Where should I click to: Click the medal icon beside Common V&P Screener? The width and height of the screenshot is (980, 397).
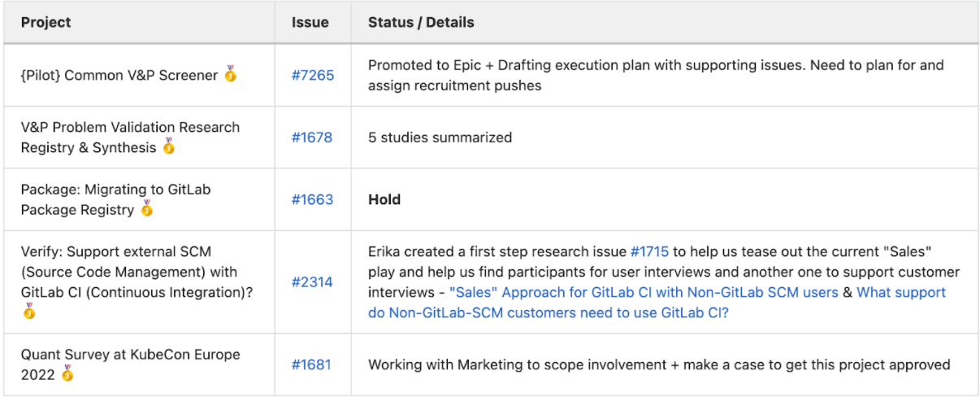(231, 74)
